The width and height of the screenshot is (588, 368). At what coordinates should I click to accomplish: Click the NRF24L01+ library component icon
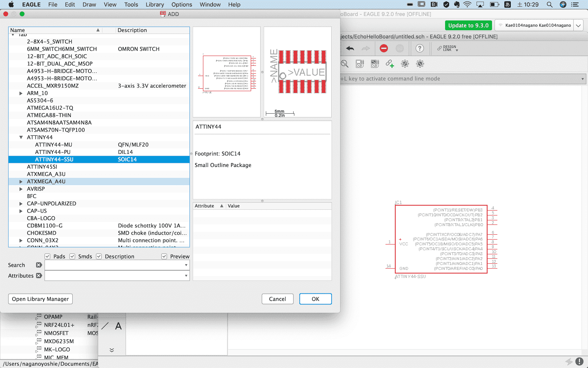39,325
